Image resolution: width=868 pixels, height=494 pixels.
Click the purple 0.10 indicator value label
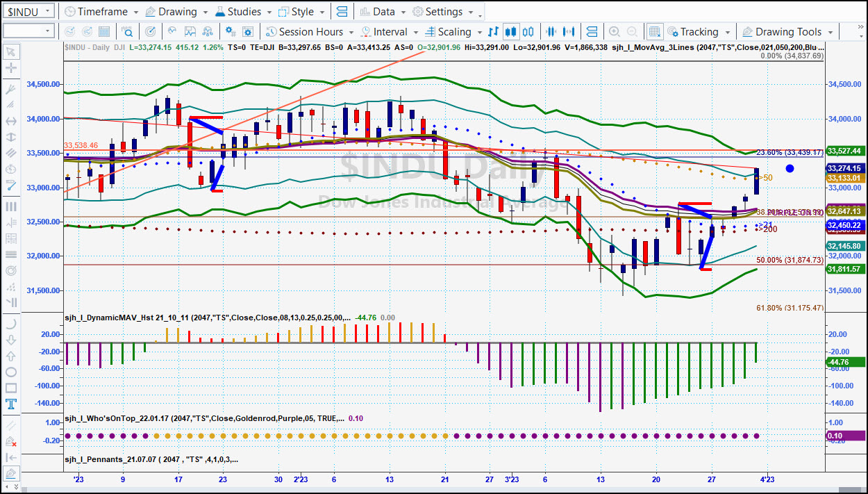pyautogui.click(x=846, y=436)
